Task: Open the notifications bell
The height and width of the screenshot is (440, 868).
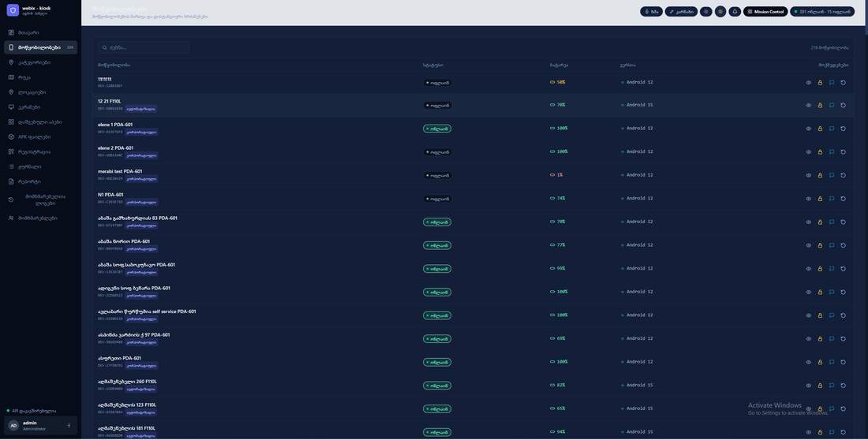Action: [x=735, y=12]
